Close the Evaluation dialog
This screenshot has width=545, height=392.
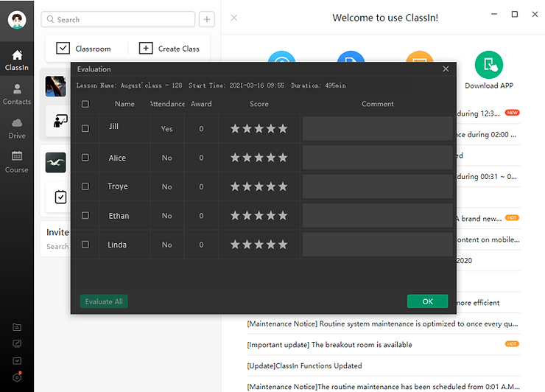click(x=446, y=69)
